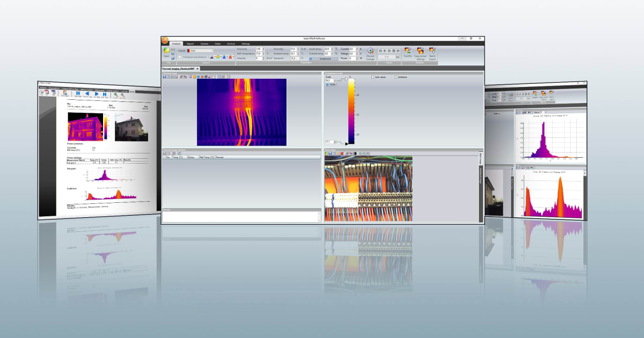Open the TwinPix wizard
The image size is (644, 338).
[407, 52]
